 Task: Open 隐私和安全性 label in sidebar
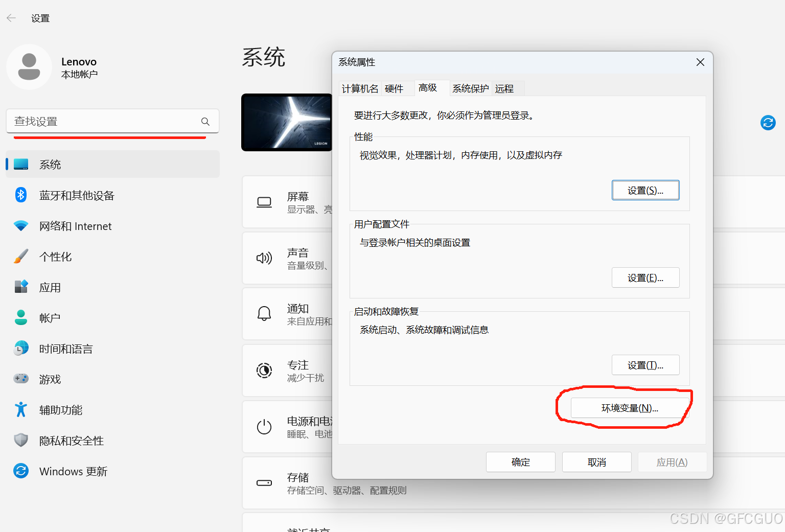point(72,441)
